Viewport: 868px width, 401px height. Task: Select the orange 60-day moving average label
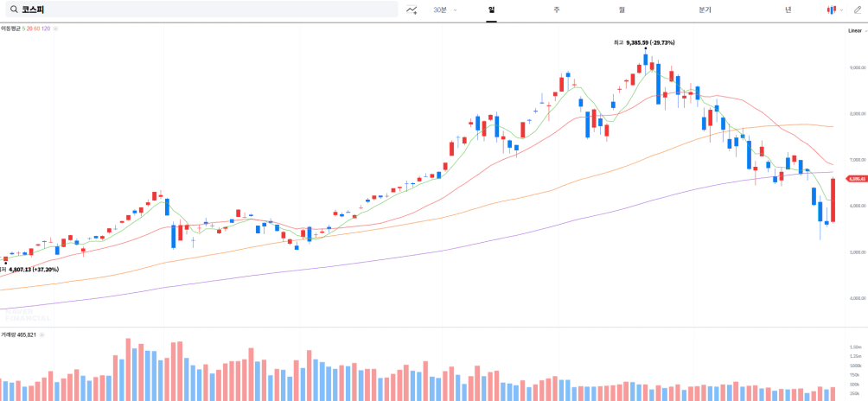36,29
